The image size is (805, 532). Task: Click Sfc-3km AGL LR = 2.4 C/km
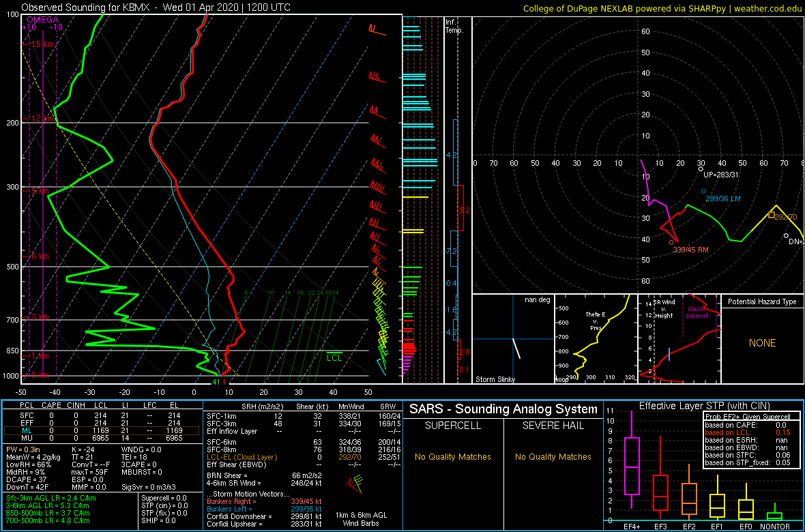pyautogui.click(x=51, y=499)
